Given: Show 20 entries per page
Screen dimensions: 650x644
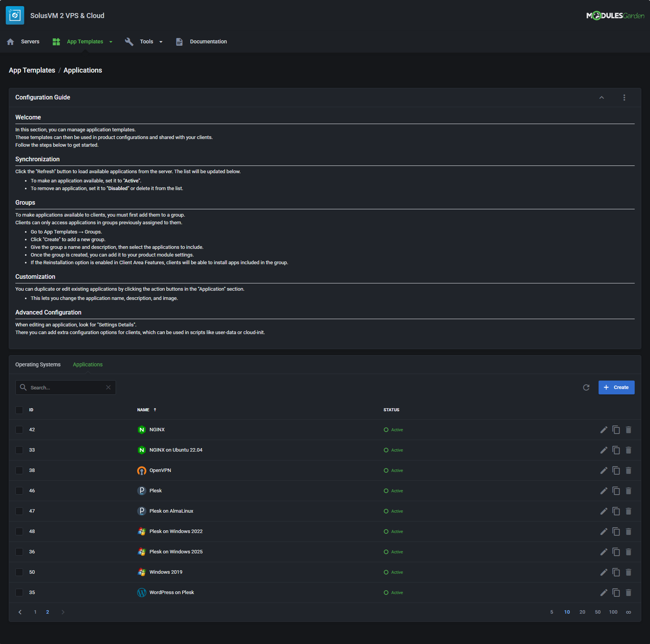Looking at the screenshot, I should [x=582, y=612].
